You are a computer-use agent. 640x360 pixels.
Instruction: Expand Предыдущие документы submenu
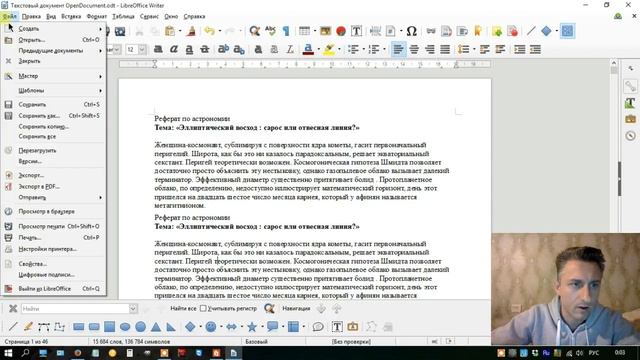click(53, 51)
